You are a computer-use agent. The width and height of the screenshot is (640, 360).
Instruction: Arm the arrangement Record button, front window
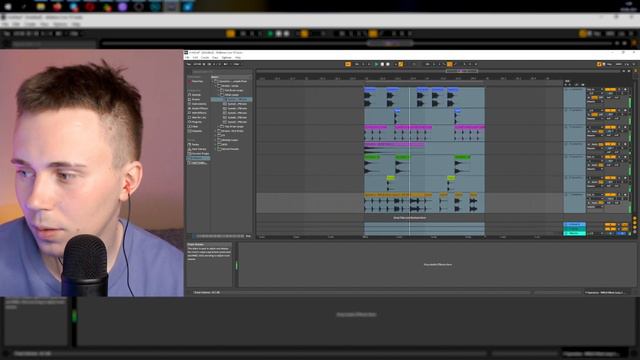click(388, 64)
